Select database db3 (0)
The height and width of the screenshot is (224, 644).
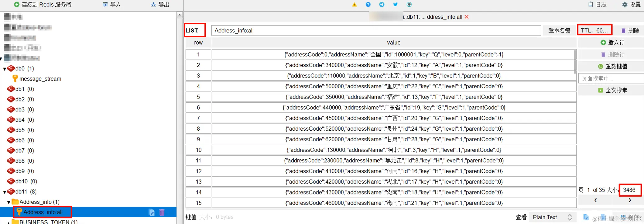(21, 110)
